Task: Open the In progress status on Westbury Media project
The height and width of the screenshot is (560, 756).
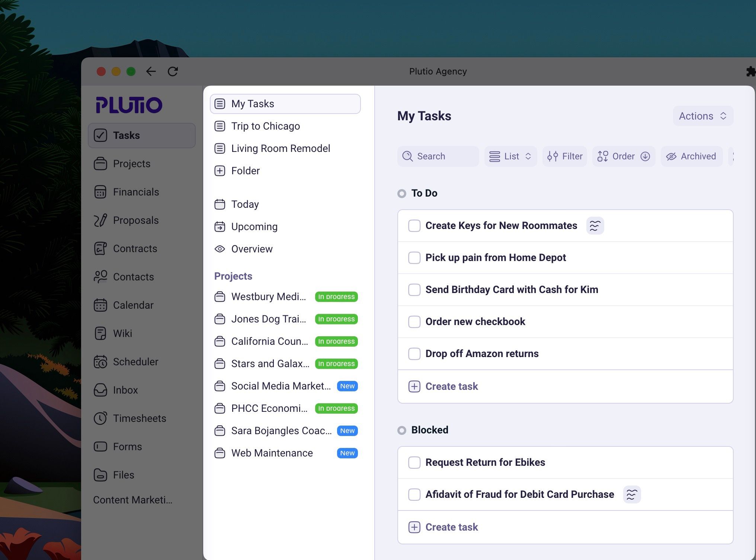Action: coord(336,296)
